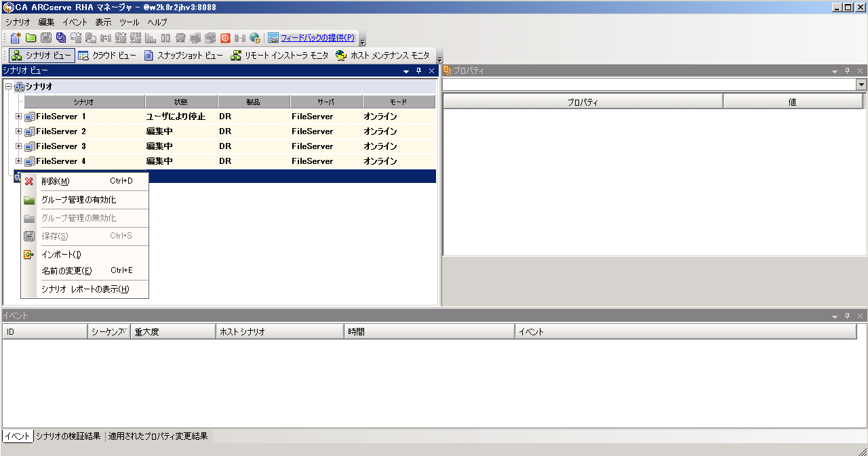Choose 削除 from the context menu
This screenshot has width=868, height=456.
pos(85,181)
